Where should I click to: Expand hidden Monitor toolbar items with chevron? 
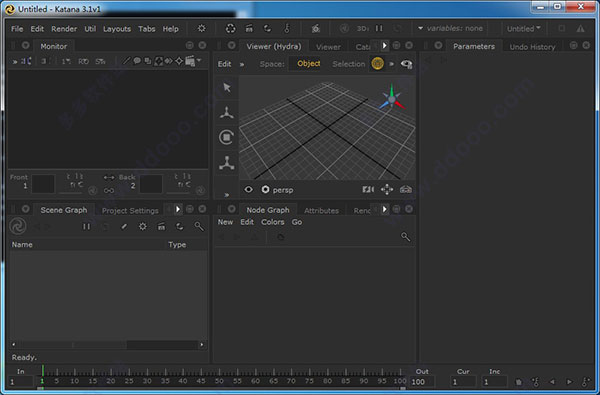click(x=15, y=62)
